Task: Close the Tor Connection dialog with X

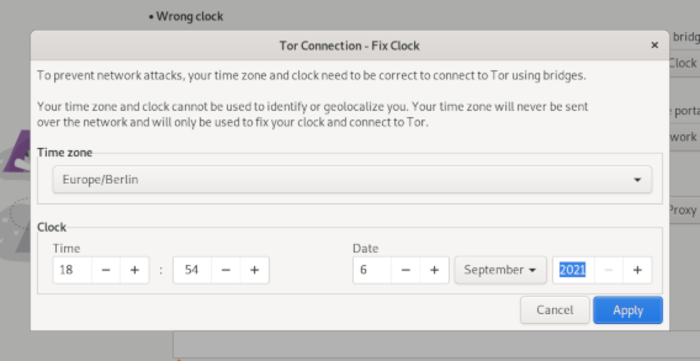Action: [654, 45]
